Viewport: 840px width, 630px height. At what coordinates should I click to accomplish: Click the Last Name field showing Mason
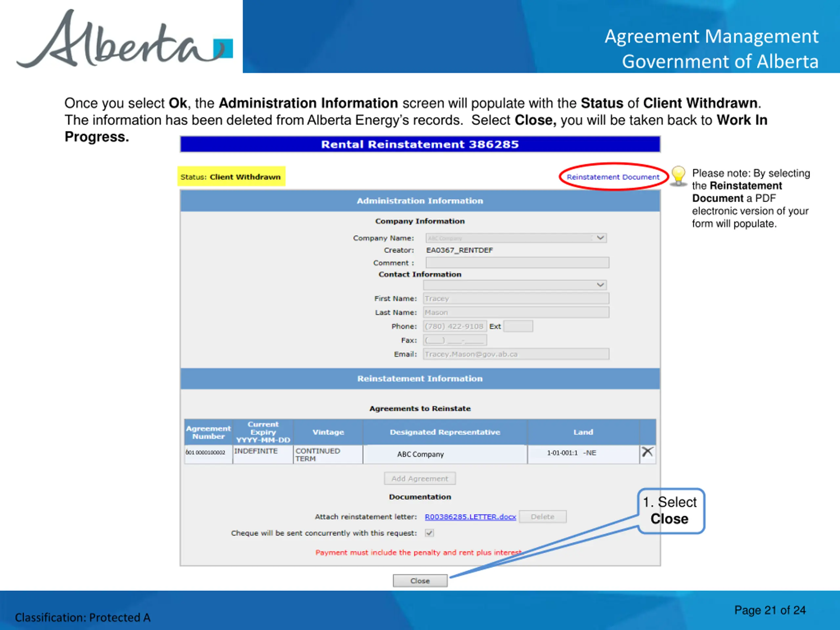(x=516, y=312)
